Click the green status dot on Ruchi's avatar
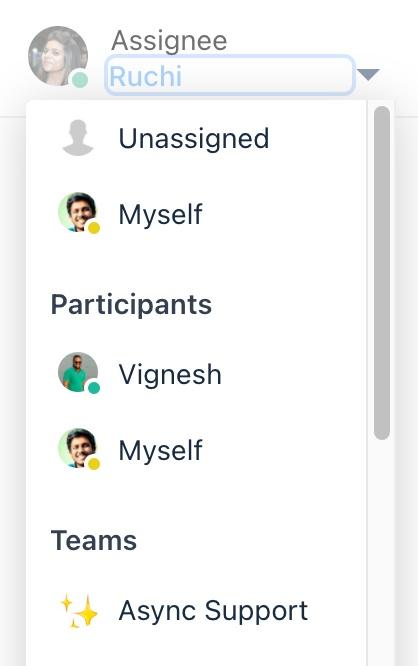The width and height of the screenshot is (418, 666). (79, 79)
